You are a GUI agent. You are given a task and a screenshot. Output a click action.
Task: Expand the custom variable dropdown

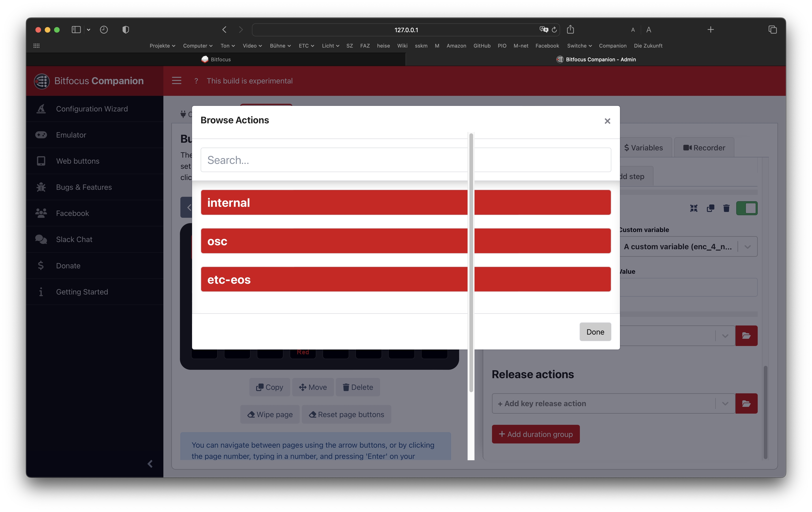coord(747,246)
